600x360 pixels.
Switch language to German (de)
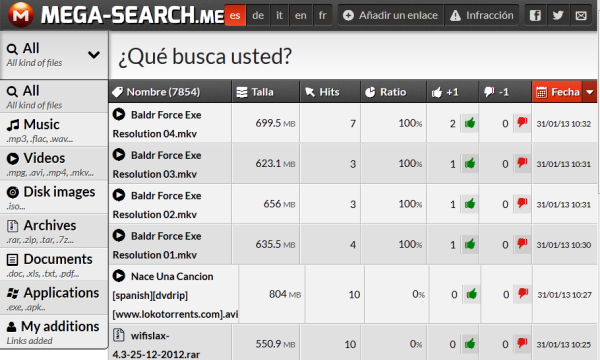coord(258,15)
